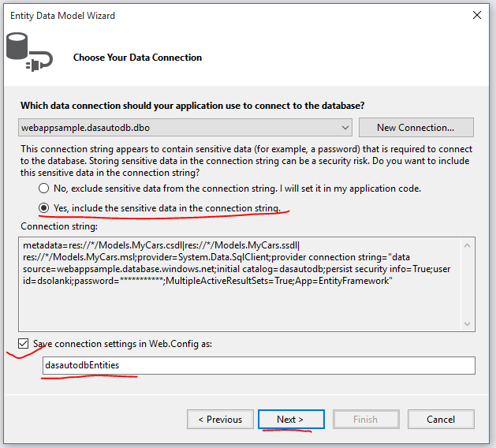Open the webappsample.dasautodb.dbo connection dropdown
Image resolution: width=496 pixels, height=448 pixels.
point(345,128)
